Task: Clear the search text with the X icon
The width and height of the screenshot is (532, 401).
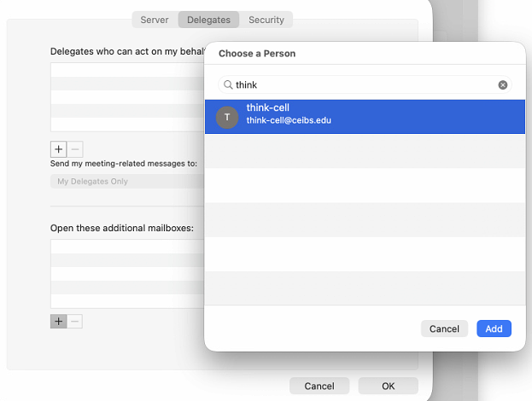Action: 503,85
